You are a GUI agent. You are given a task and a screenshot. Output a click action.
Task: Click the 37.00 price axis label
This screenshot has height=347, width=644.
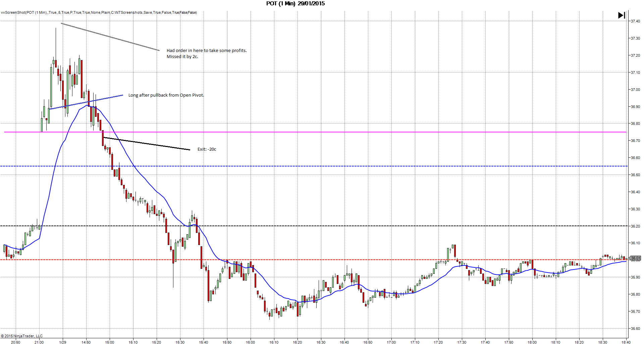[635, 90]
